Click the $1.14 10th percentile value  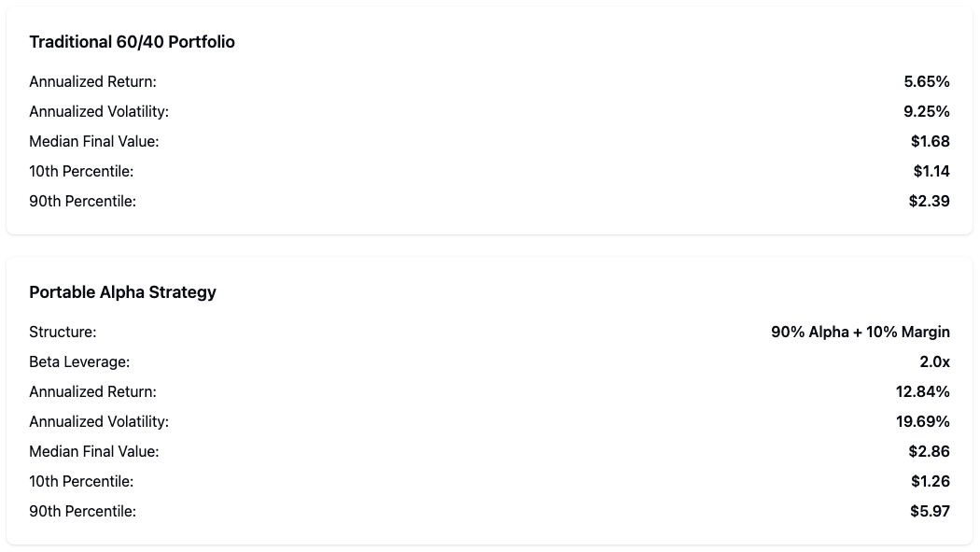click(931, 171)
